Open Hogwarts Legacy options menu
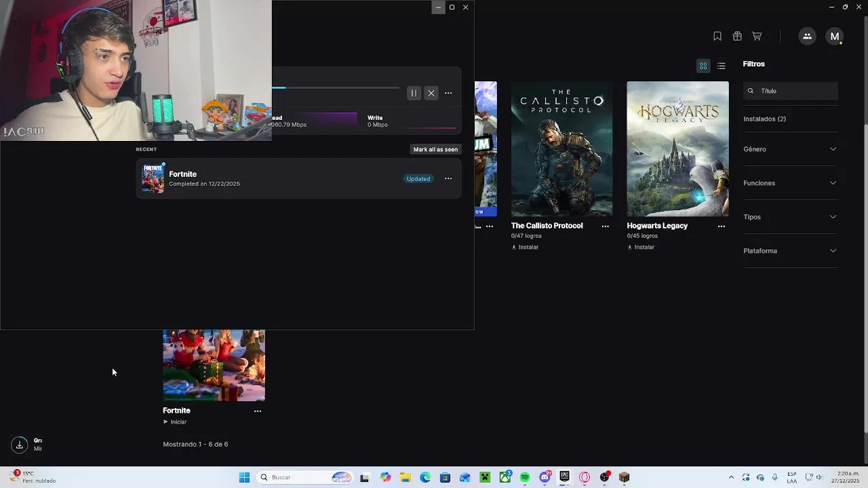This screenshot has height=488, width=868. point(722,226)
